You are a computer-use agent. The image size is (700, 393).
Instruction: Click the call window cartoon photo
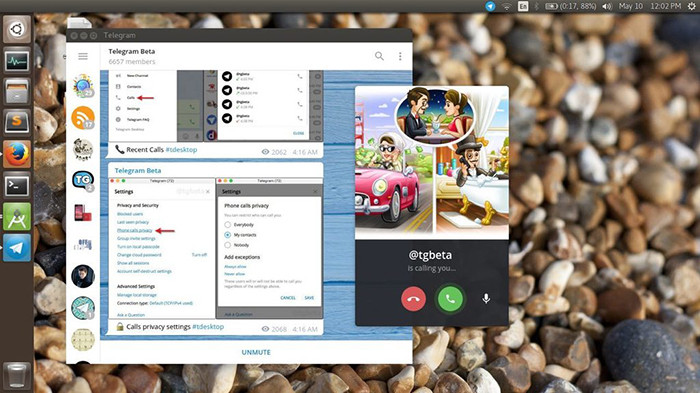coord(432,163)
